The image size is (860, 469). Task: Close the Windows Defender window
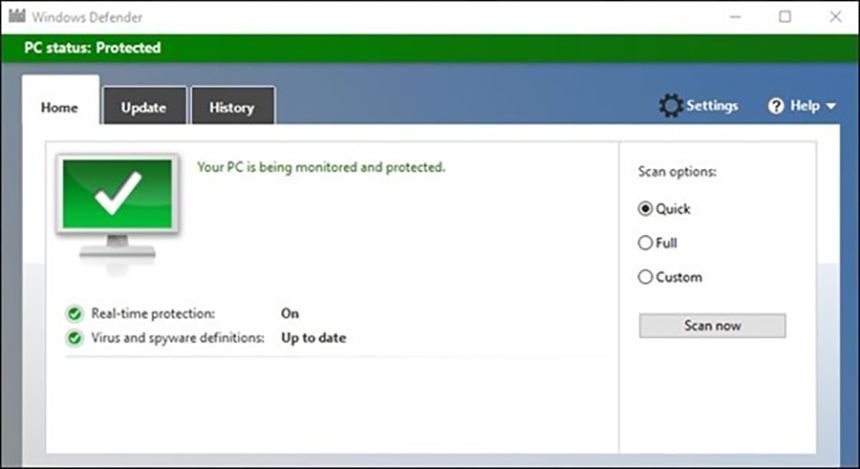pos(835,16)
